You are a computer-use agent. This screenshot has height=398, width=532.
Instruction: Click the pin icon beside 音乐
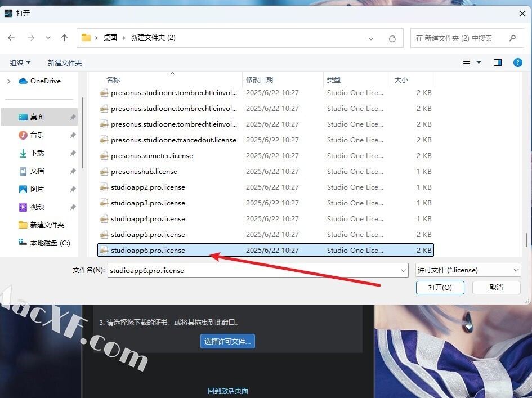tap(73, 135)
